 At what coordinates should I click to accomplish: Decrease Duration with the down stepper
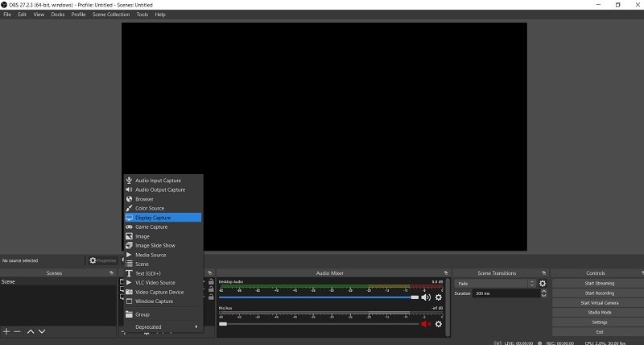[x=544, y=296]
